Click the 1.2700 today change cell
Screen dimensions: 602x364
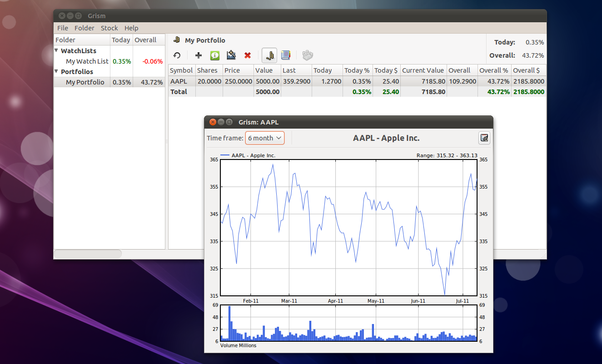click(x=327, y=82)
